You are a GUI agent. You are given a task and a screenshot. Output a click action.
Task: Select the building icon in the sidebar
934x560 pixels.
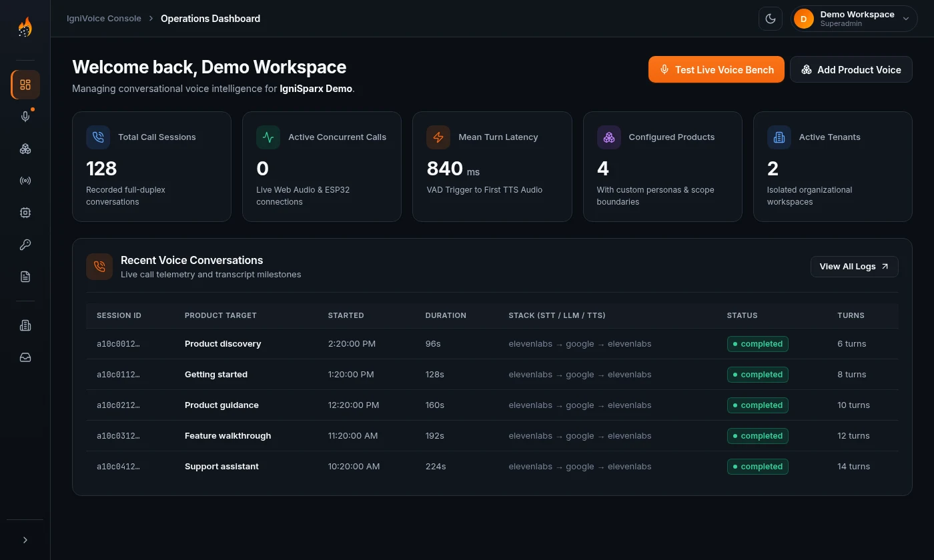(25, 325)
